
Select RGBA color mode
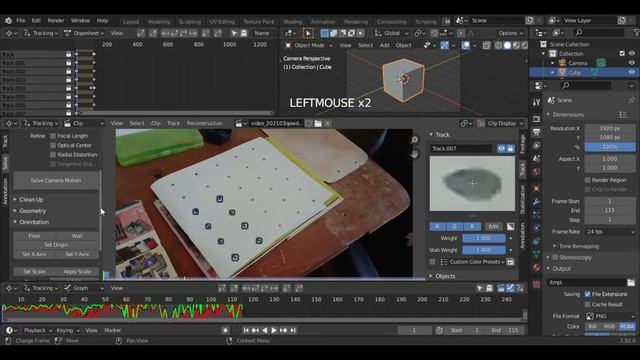click(x=627, y=327)
